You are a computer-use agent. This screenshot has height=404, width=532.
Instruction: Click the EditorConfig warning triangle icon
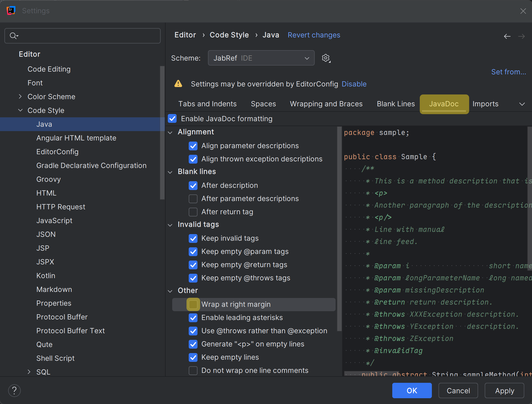coord(178,84)
